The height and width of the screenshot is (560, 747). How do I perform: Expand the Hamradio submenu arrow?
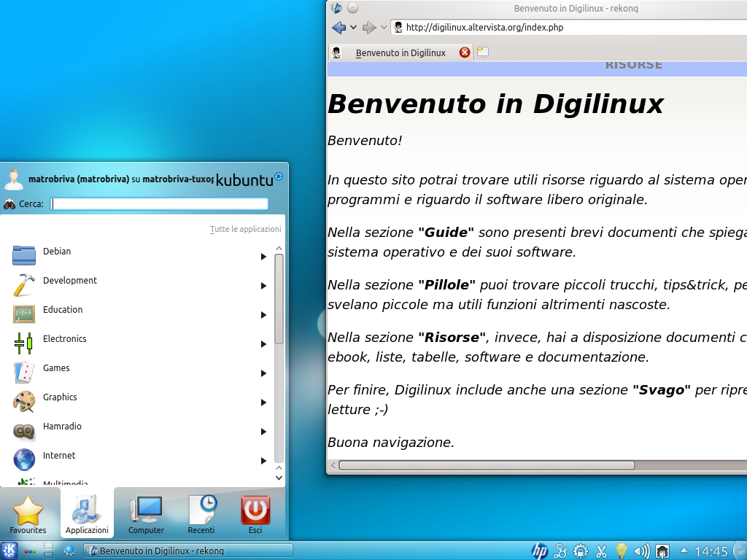[x=263, y=432]
